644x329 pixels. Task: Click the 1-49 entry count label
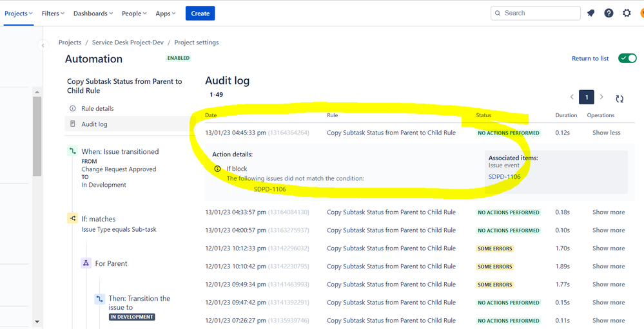(217, 95)
